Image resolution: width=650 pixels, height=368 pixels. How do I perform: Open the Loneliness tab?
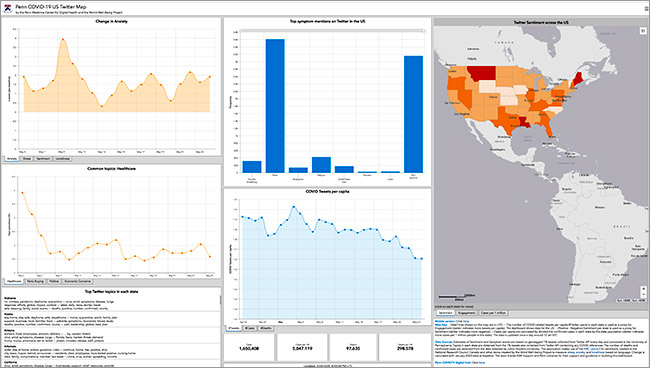(x=63, y=159)
